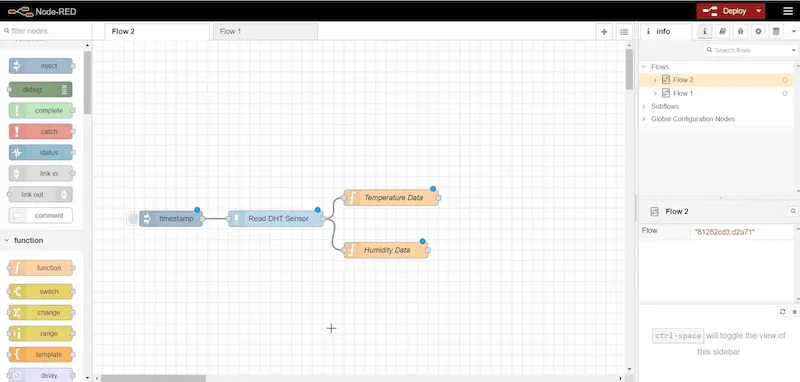
Task: Open the sidebar tabs dropdown arrow
Action: (x=793, y=32)
